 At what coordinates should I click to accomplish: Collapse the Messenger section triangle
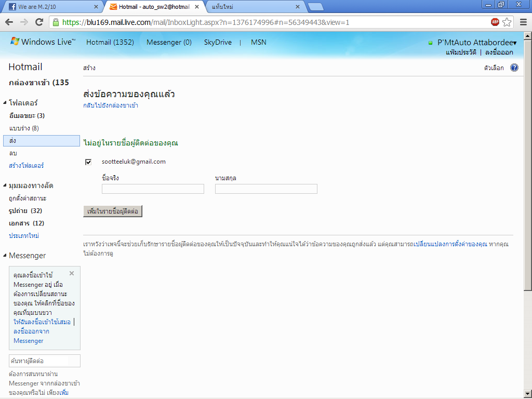tap(5, 255)
